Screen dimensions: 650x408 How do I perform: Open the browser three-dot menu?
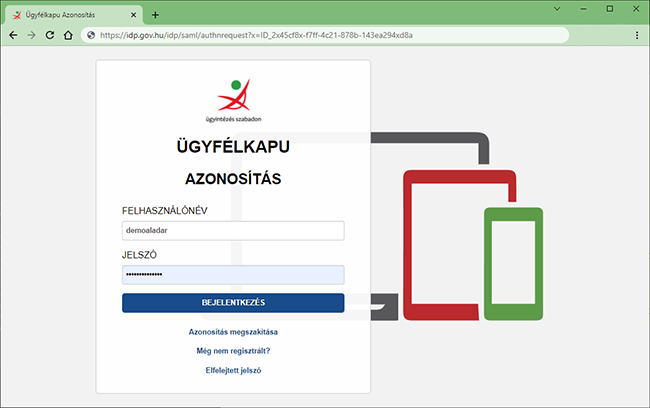tap(637, 35)
